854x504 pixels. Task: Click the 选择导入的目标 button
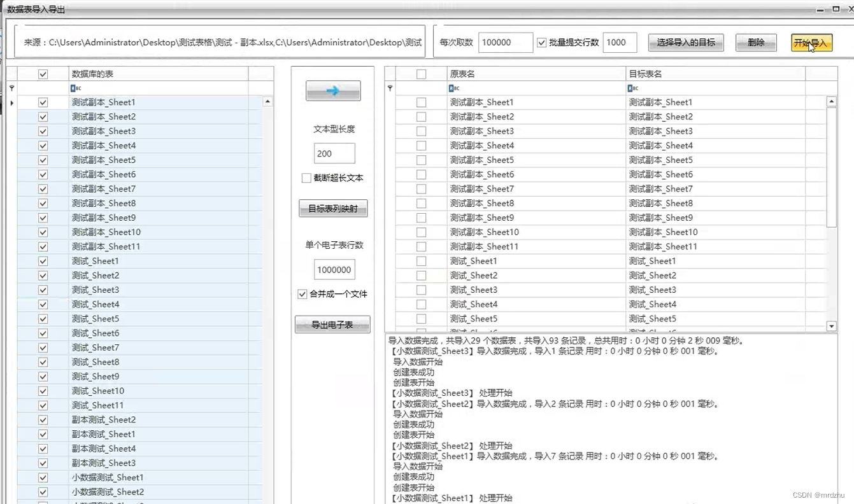685,42
